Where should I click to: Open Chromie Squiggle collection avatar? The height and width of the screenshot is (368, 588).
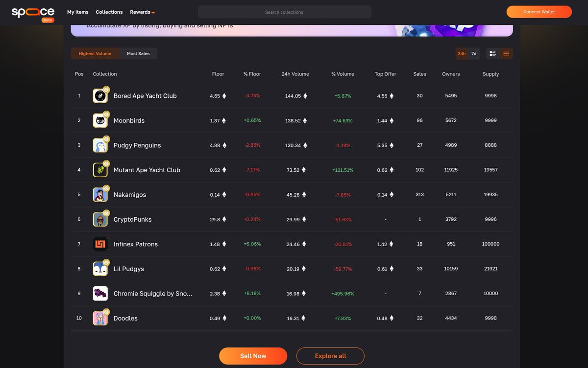(100, 294)
